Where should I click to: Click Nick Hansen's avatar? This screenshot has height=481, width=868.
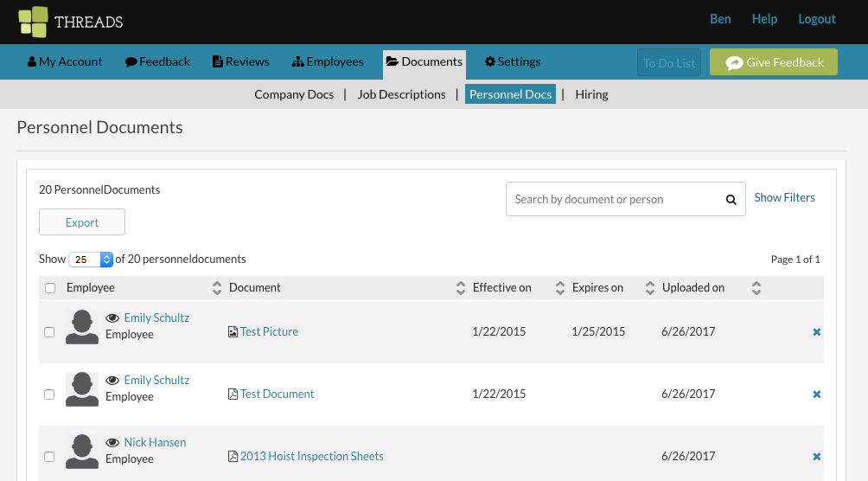tap(82, 451)
